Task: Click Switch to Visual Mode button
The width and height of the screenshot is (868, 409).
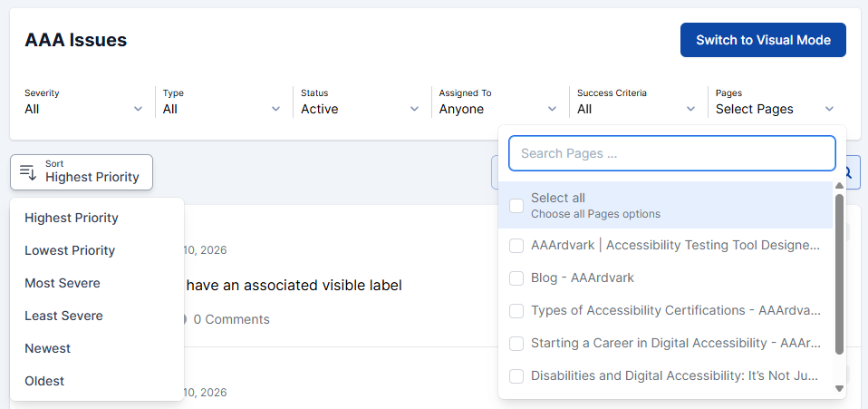Action: coord(763,40)
